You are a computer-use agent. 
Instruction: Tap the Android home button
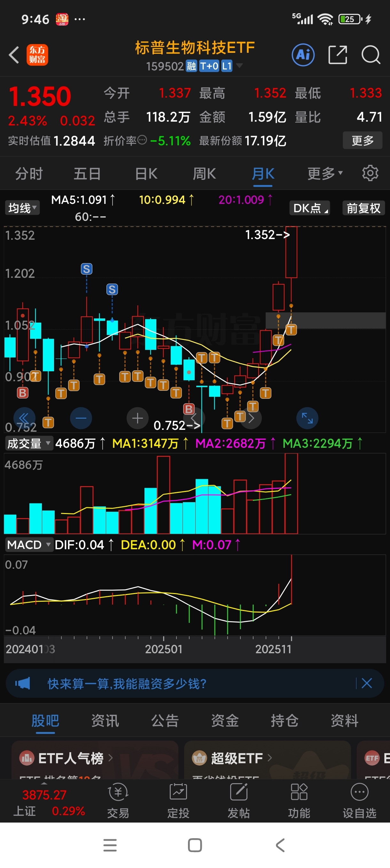[x=195, y=845]
